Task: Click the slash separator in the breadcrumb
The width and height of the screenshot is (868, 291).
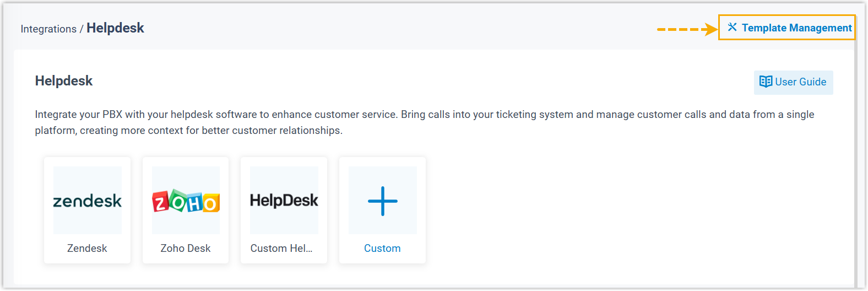Action: pos(82,29)
